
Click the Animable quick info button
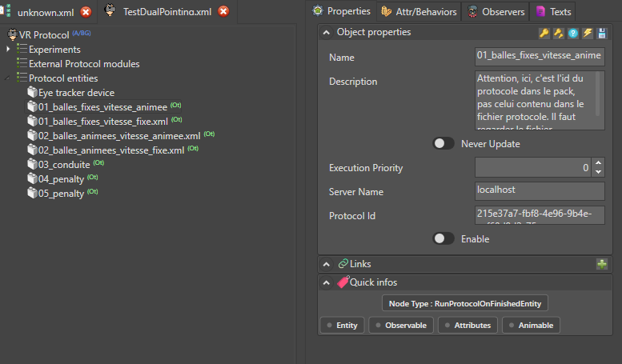(532, 325)
